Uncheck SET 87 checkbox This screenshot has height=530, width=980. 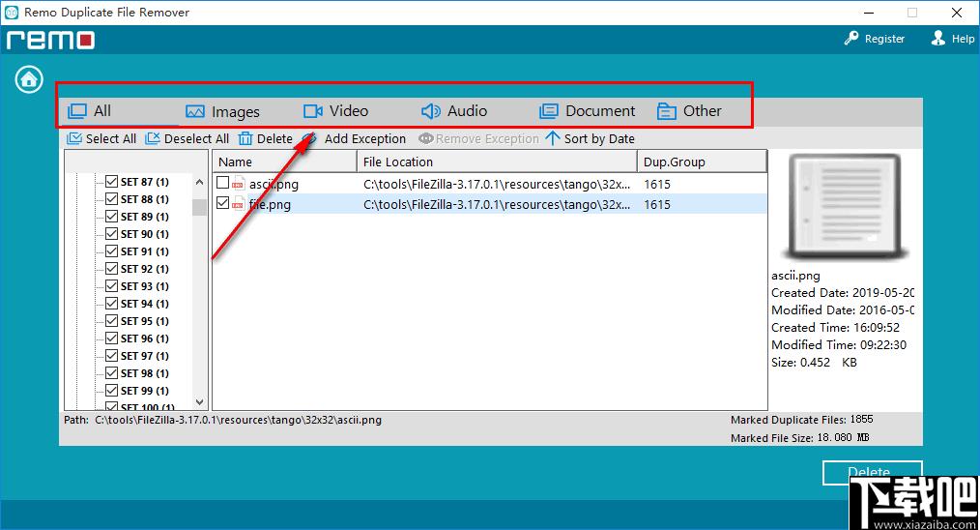point(112,182)
